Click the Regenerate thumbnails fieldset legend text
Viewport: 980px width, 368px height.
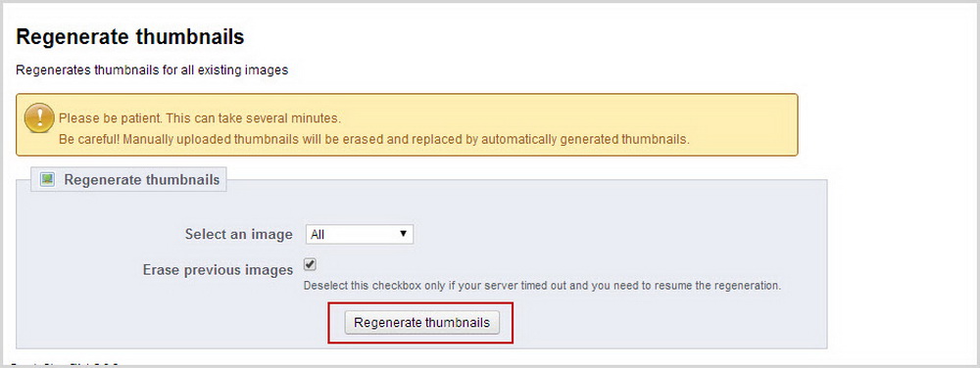(x=142, y=180)
